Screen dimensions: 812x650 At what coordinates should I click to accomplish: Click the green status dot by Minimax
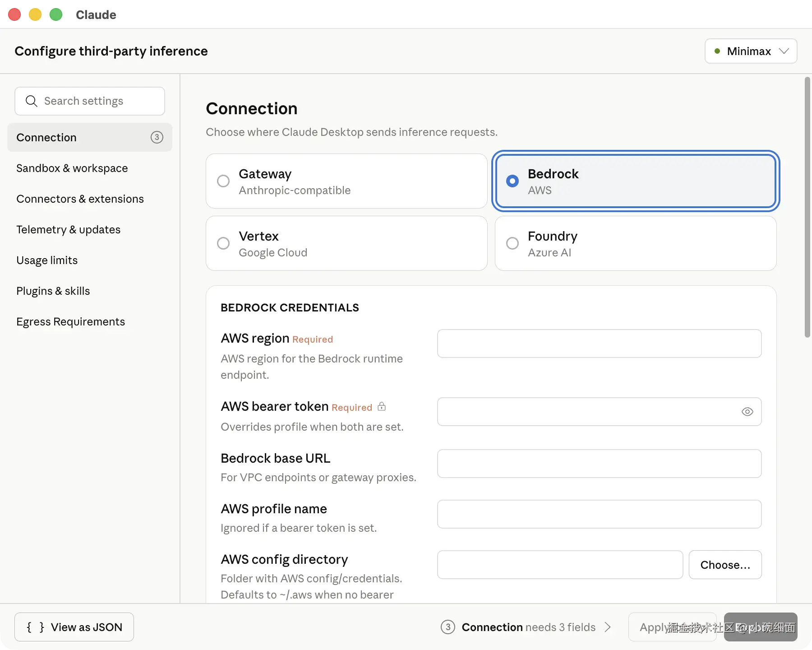tap(717, 51)
